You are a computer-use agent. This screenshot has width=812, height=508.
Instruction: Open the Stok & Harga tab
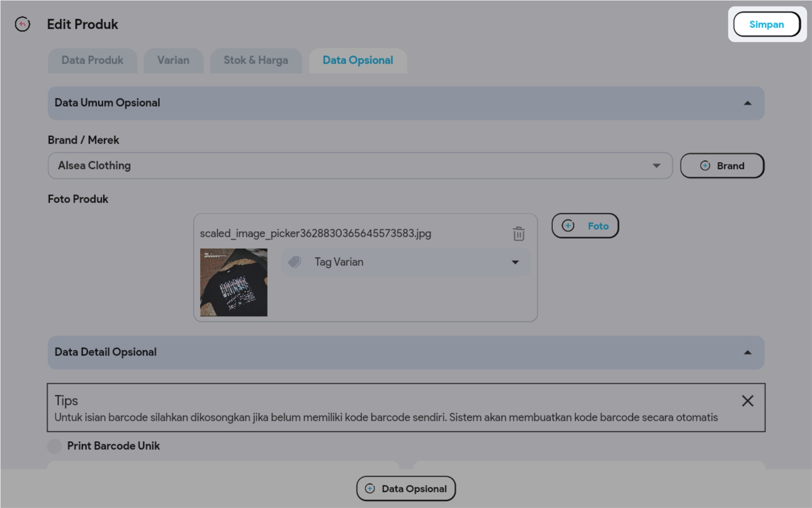click(x=255, y=61)
